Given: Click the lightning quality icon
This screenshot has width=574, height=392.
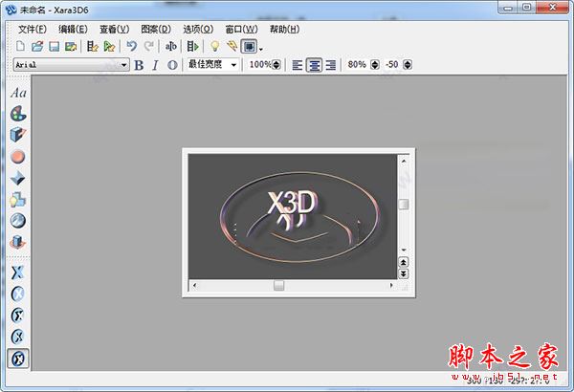Looking at the screenshot, I should tap(232, 46).
